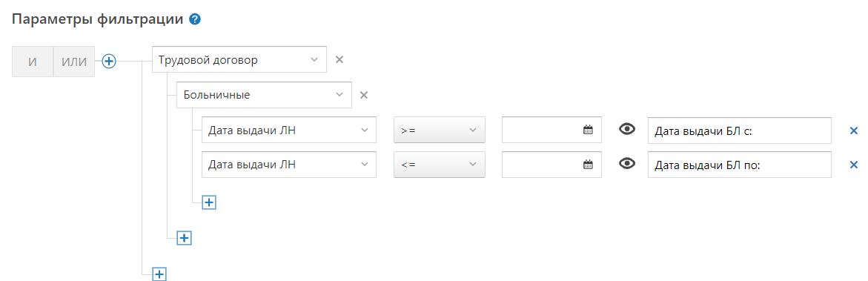Remove the Трудовой договор group
Image resolution: width=868 pixels, height=281 pixels.
[x=340, y=60]
